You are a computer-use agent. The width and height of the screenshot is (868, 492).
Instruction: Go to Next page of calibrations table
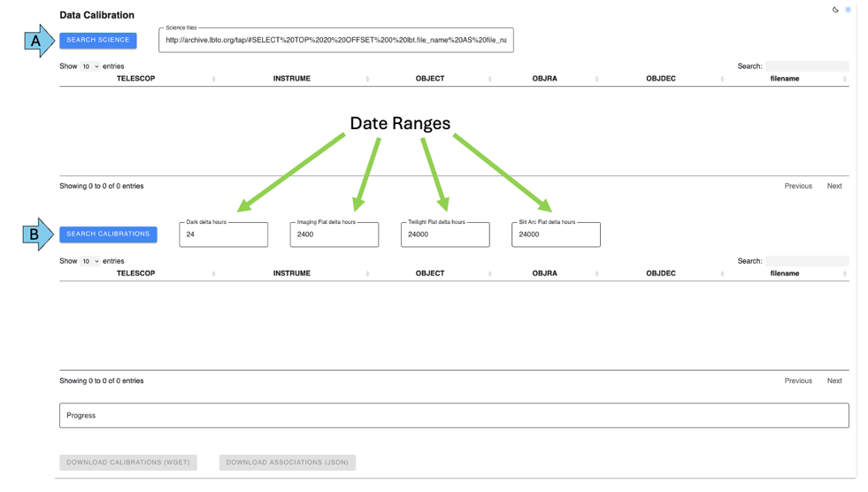(x=833, y=381)
